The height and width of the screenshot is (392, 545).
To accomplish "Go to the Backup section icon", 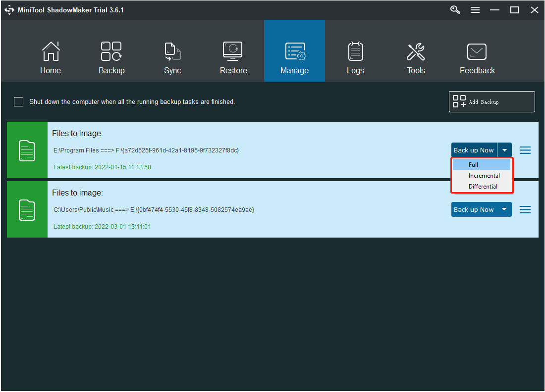I will 111,52.
